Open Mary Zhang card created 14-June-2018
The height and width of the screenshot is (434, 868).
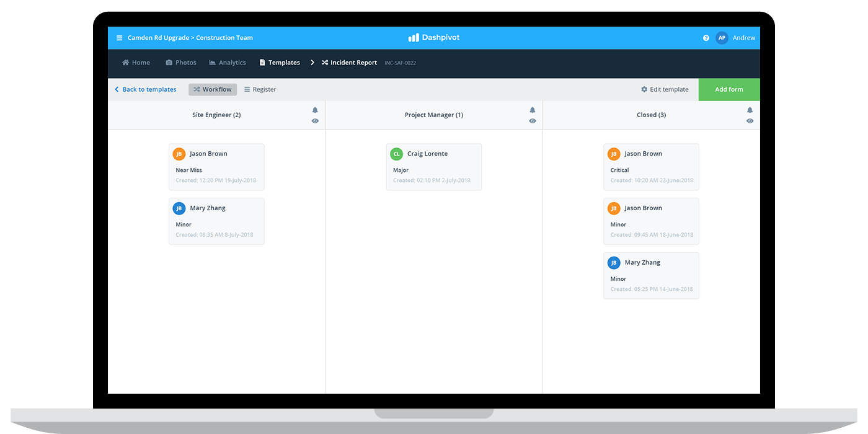(x=651, y=276)
